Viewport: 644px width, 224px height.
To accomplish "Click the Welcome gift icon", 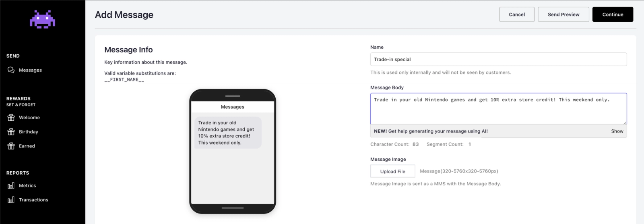I will pyautogui.click(x=11, y=118).
